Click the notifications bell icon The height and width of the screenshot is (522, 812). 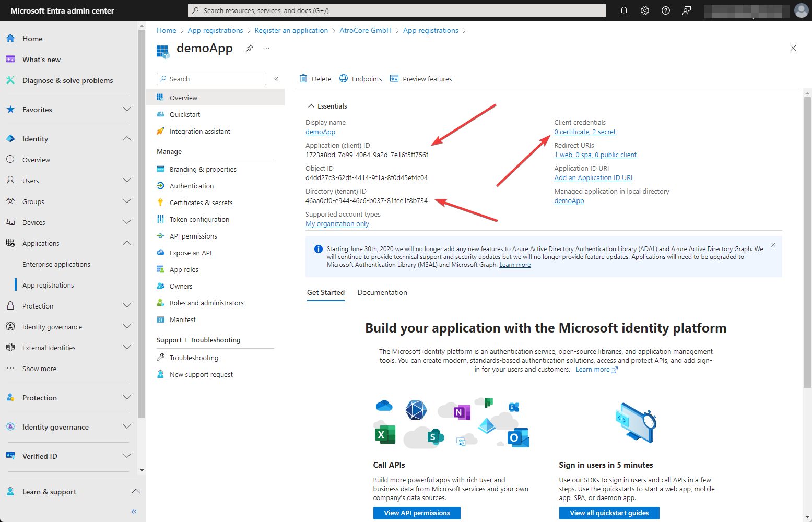[623, 10]
